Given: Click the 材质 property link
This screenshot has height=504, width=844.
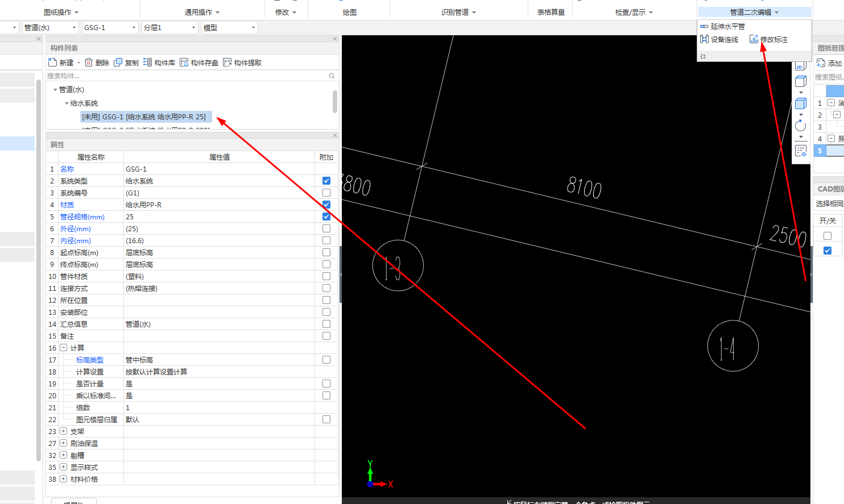Looking at the screenshot, I should click(67, 205).
